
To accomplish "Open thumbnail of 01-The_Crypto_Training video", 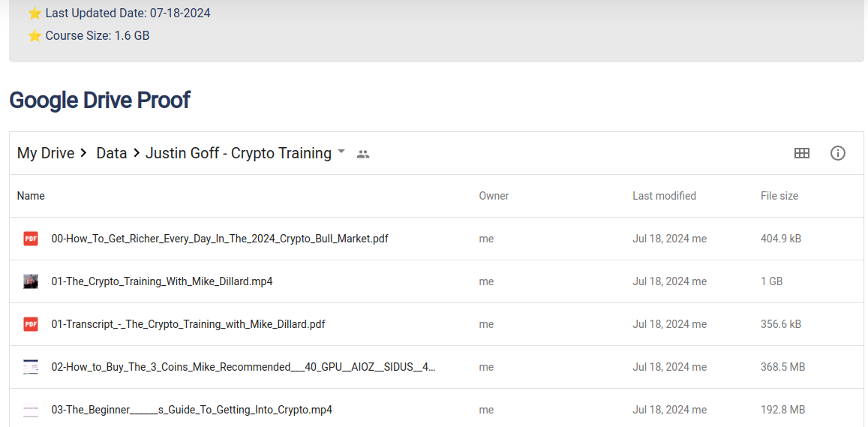I will [31, 281].
